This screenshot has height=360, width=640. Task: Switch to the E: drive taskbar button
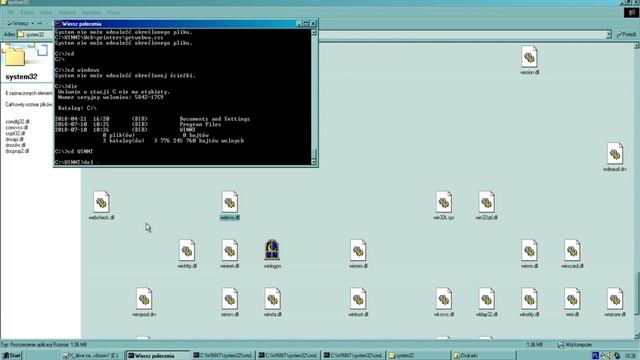(x=93, y=356)
